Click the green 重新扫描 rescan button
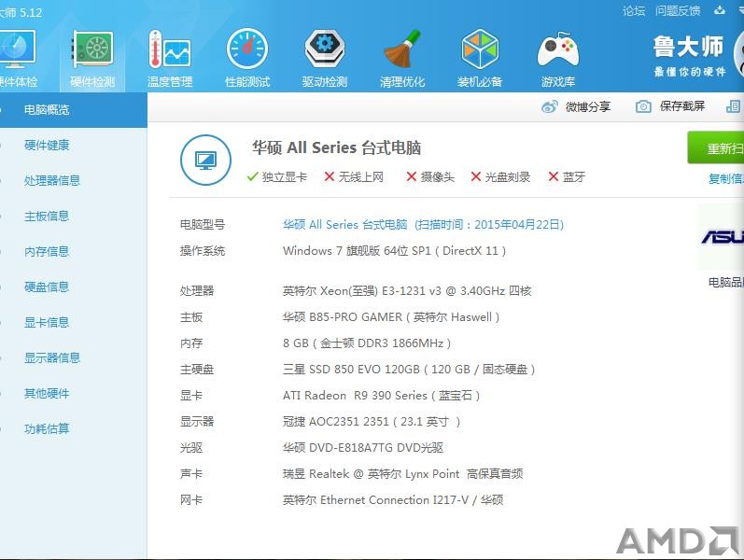744x560 pixels. pyautogui.click(x=716, y=147)
